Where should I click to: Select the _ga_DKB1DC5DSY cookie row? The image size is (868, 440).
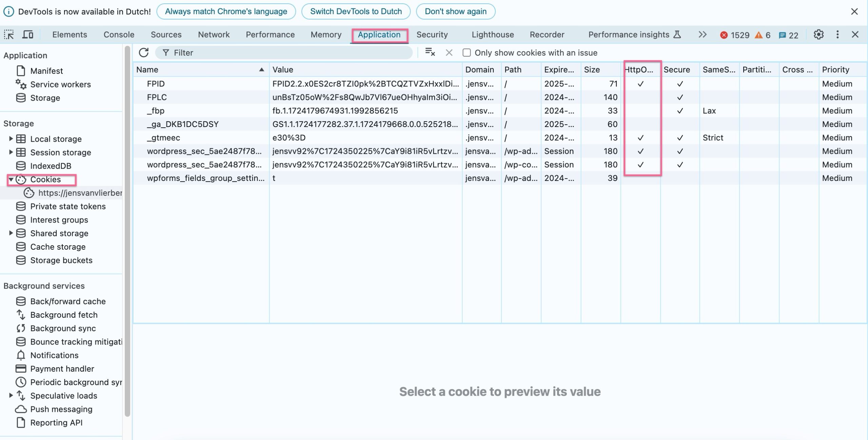tap(500, 124)
